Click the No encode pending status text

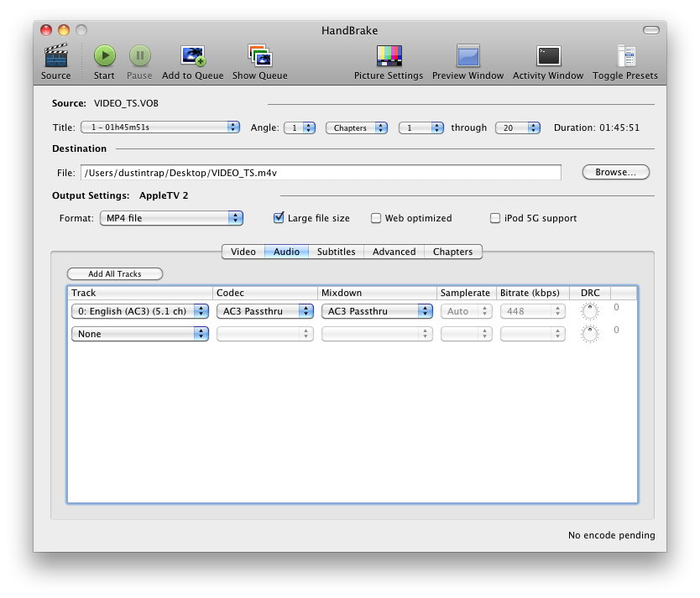click(612, 535)
